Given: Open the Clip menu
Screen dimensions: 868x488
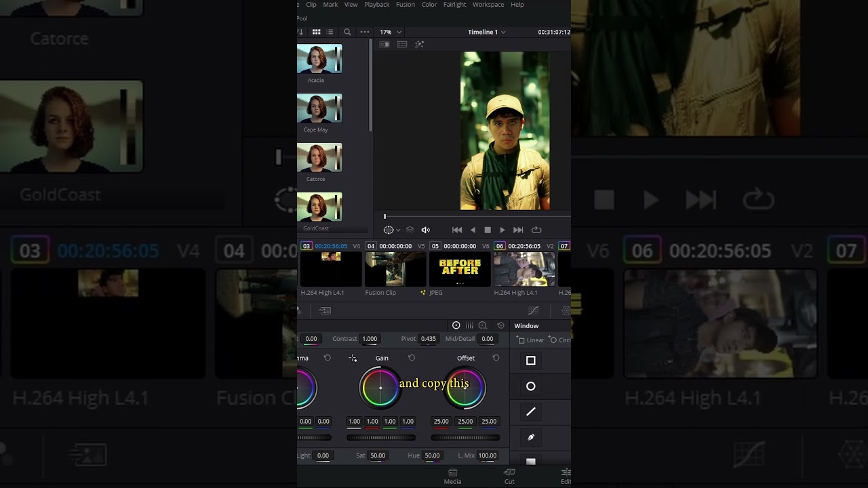Looking at the screenshot, I should (311, 5).
